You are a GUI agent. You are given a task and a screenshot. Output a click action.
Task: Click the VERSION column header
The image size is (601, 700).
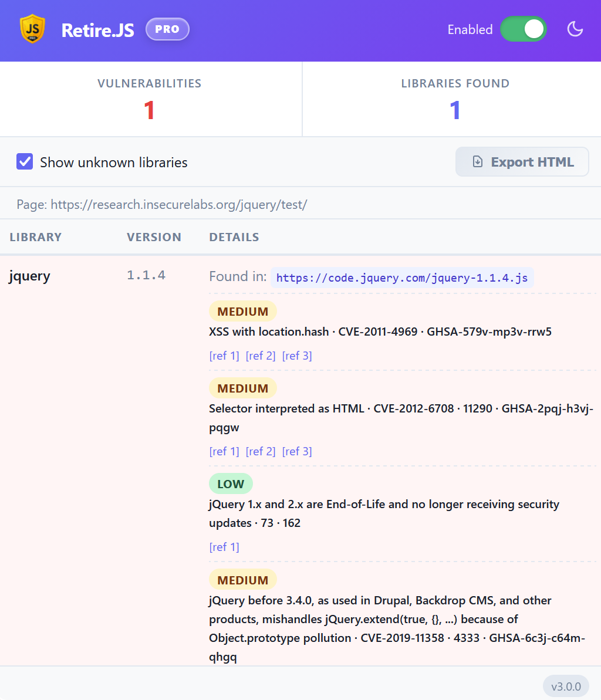pos(154,237)
